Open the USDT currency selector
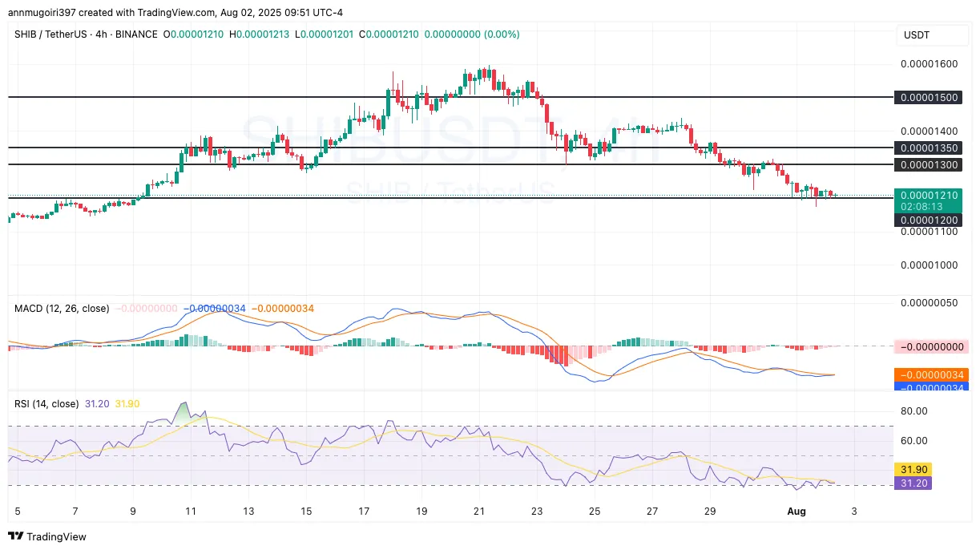The width and height of the screenshot is (980, 550). (932, 34)
